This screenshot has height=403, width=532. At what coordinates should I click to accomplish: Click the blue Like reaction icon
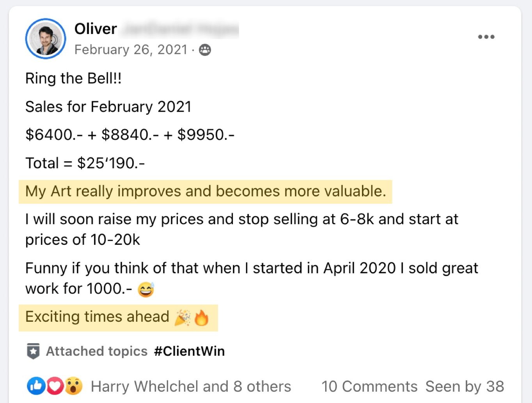click(35, 386)
